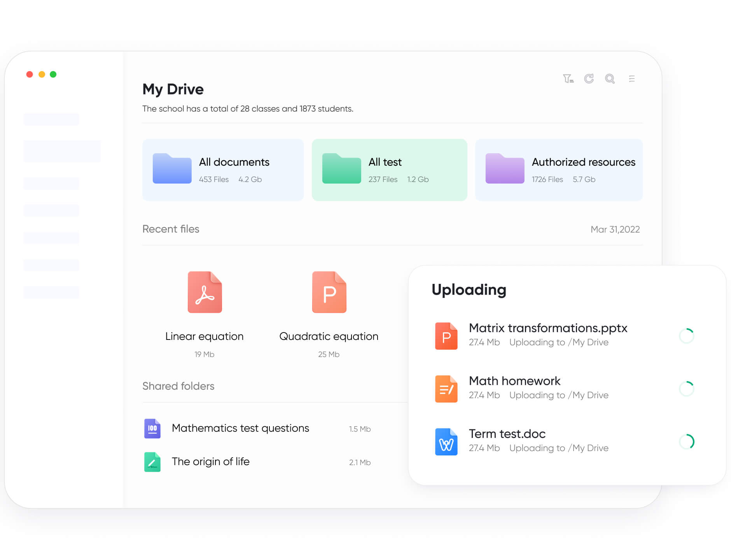The height and width of the screenshot is (560, 731).
Task: Select the Matrix transformations.pptx upload entry
Action: coord(548,328)
